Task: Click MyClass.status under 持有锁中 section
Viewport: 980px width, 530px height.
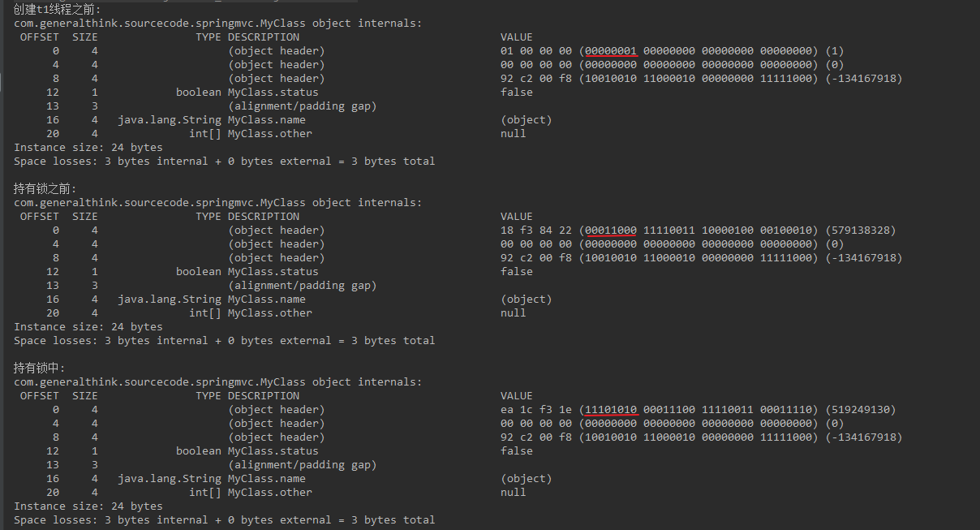Action: [273, 451]
